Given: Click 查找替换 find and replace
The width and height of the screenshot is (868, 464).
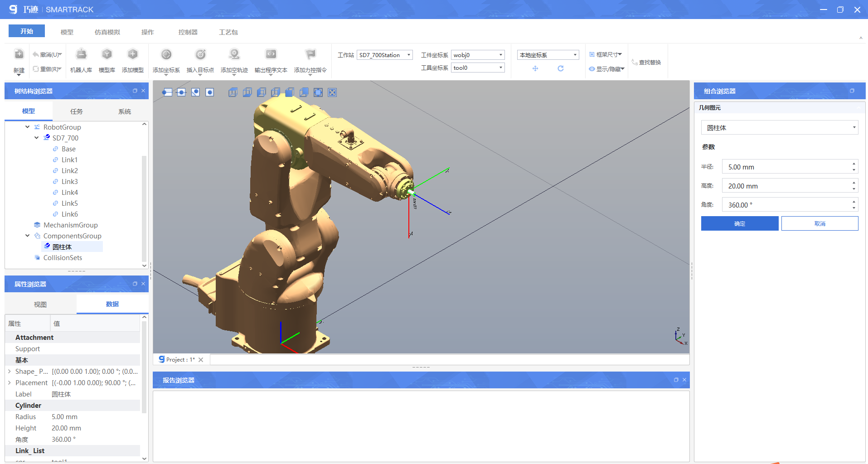Looking at the screenshot, I should coord(646,62).
